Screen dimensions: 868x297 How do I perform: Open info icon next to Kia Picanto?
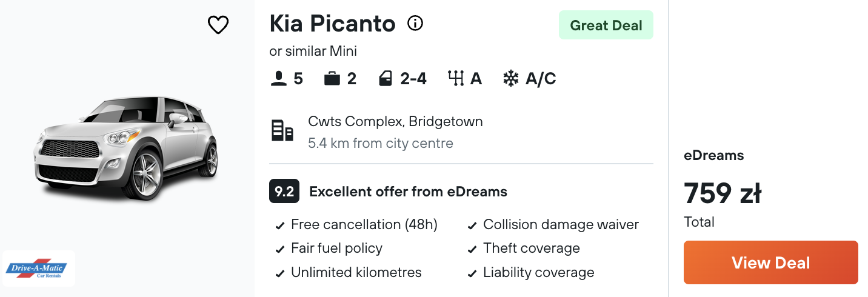[x=415, y=24]
